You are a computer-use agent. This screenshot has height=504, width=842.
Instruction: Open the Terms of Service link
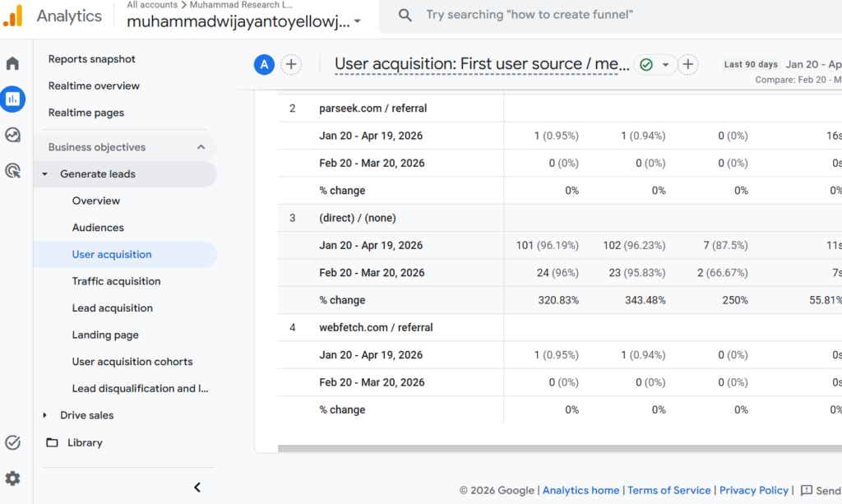[x=669, y=490]
